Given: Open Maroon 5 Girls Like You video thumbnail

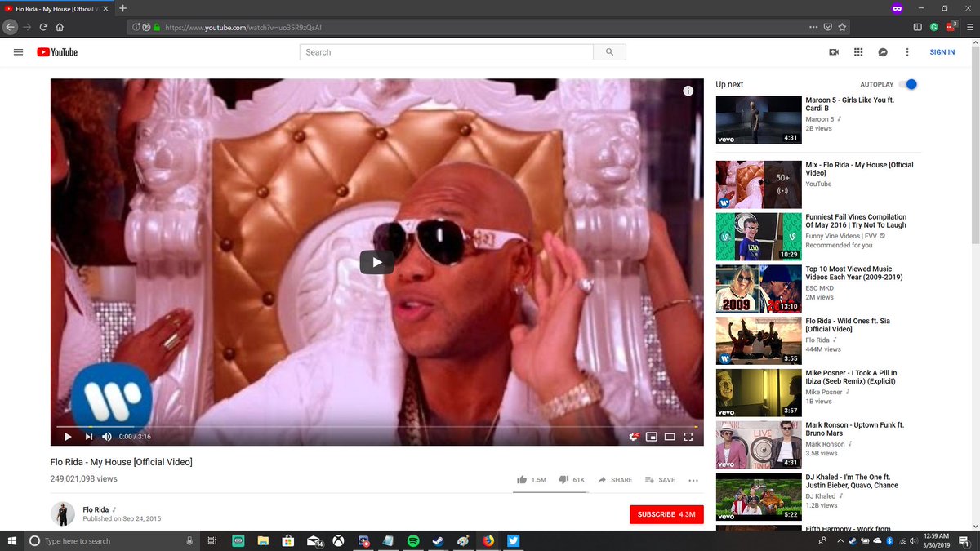Looking at the screenshot, I should [759, 120].
